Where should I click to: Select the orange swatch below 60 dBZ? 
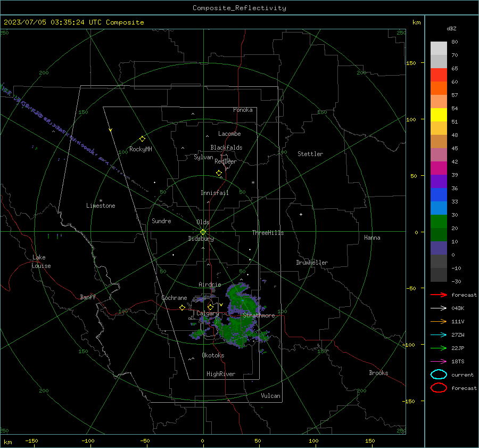point(439,88)
